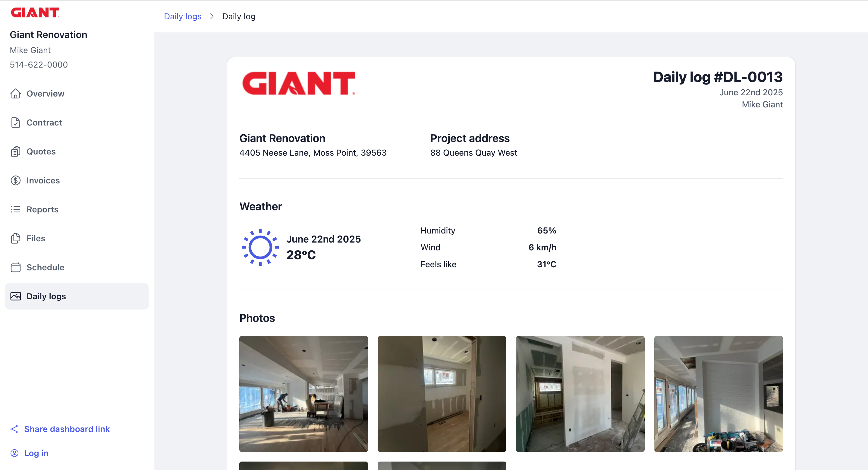Click the breadcrumb chevron separator
This screenshot has width=868, height=470.
click(212, 16)
